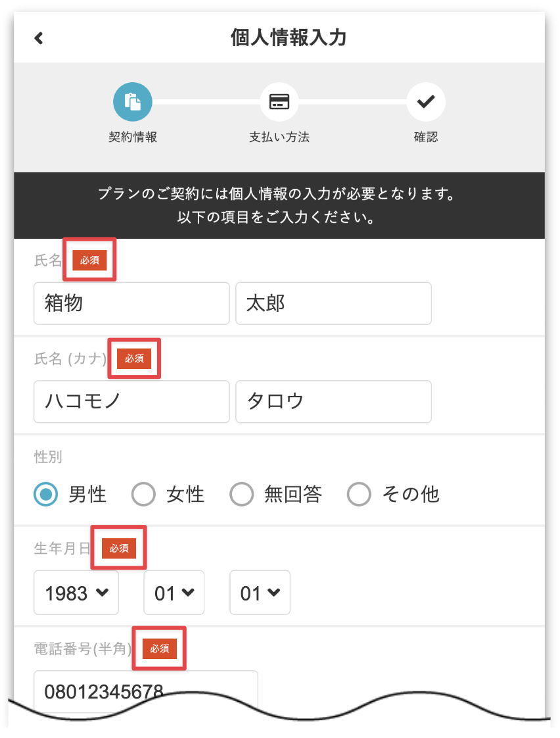The height and width of the screenshot is (738, 560).
Task: Choose the その他 gender option
Action: (359, 495)
